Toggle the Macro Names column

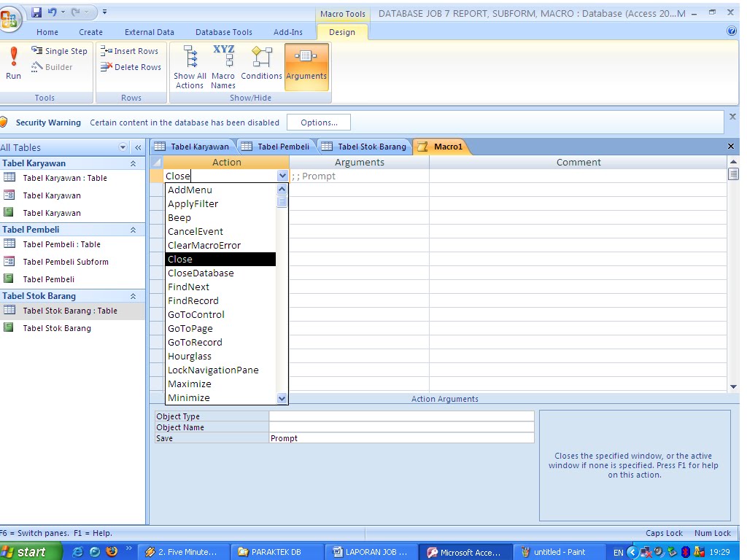point(223,67)
